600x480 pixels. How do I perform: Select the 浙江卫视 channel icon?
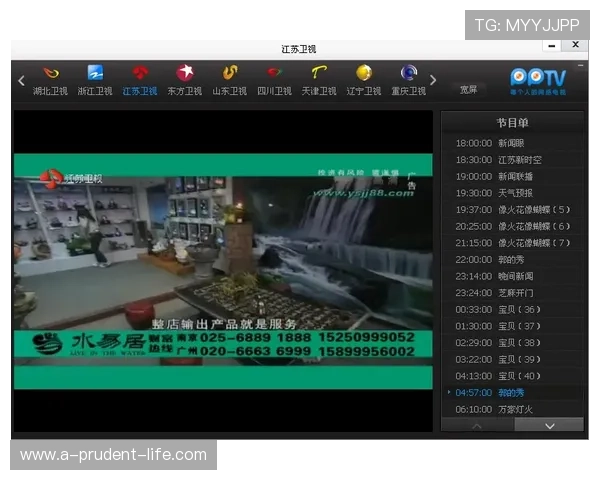(95, 73)
